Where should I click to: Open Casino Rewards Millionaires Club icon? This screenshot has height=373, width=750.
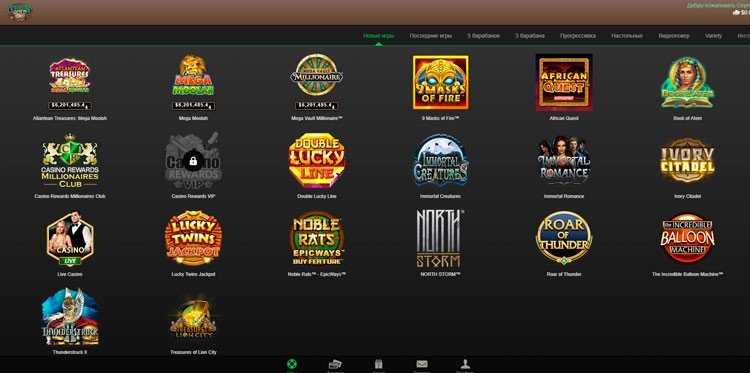[70, 161]
